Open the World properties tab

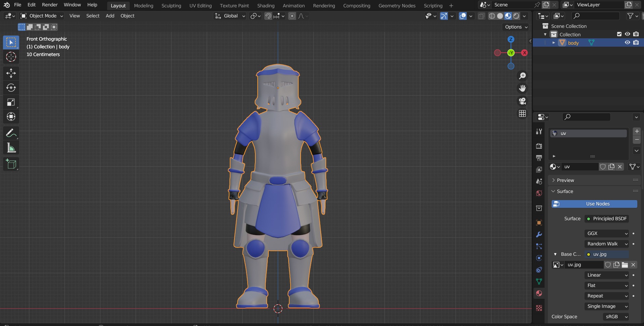pos(539,193)
